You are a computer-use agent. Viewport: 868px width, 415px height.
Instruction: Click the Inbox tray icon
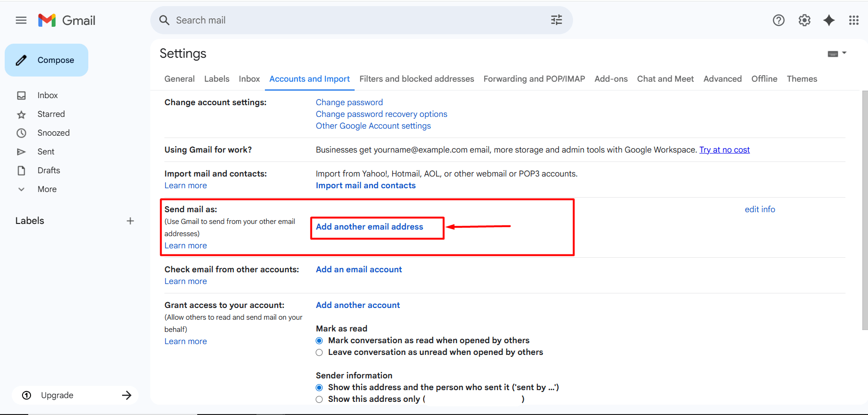click(x=21, y=95)
